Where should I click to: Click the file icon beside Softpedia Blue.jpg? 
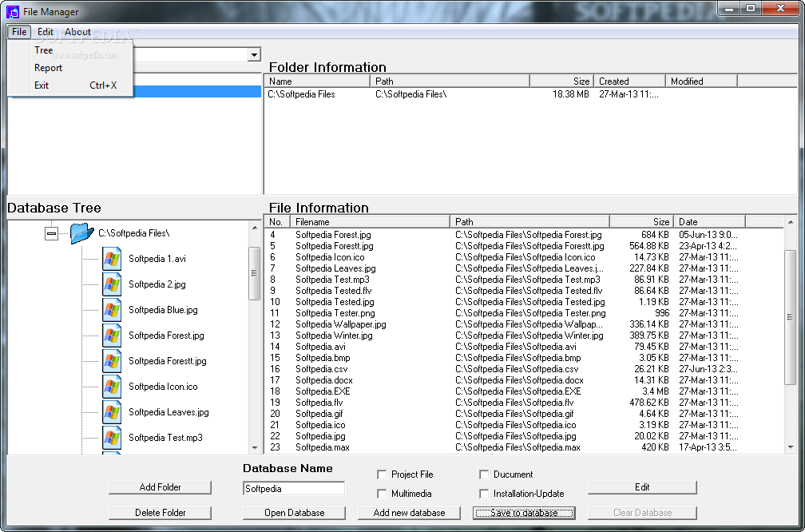(x=112, y=310)
